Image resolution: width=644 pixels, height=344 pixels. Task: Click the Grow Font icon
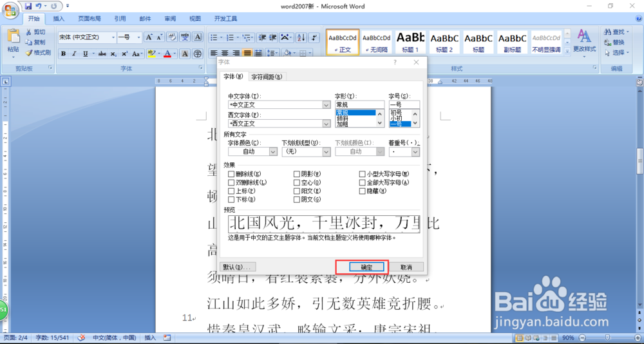click(x=149, y=37)
